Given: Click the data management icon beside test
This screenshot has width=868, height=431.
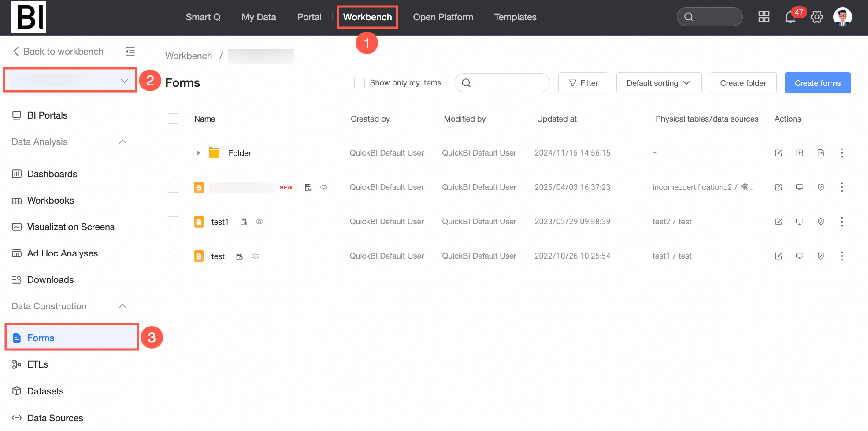Looking at the screenshot, I should pos(239,256).
